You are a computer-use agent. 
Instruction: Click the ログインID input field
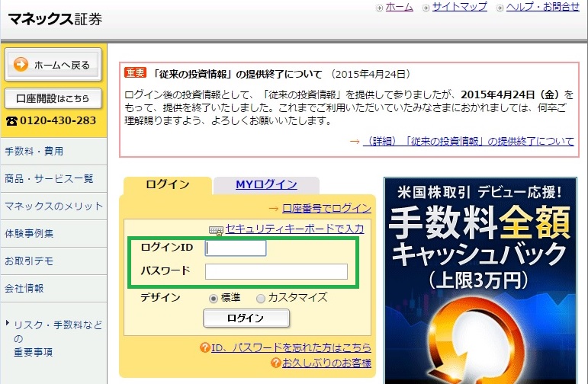236,248
